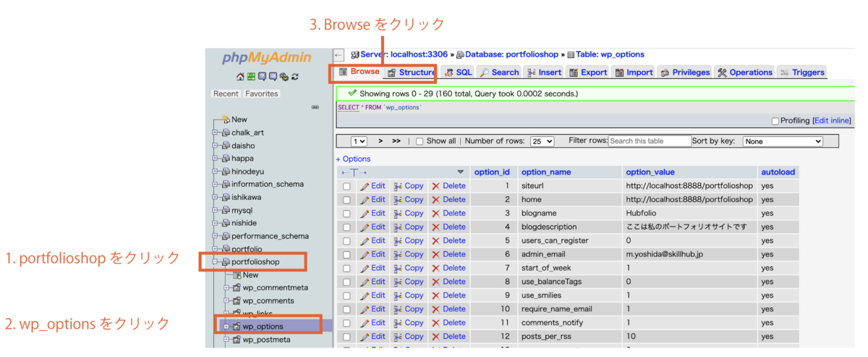The width and height of the screenshot is (868, 357).
Task: Open the Recent tables list
Action: (226, 94)
